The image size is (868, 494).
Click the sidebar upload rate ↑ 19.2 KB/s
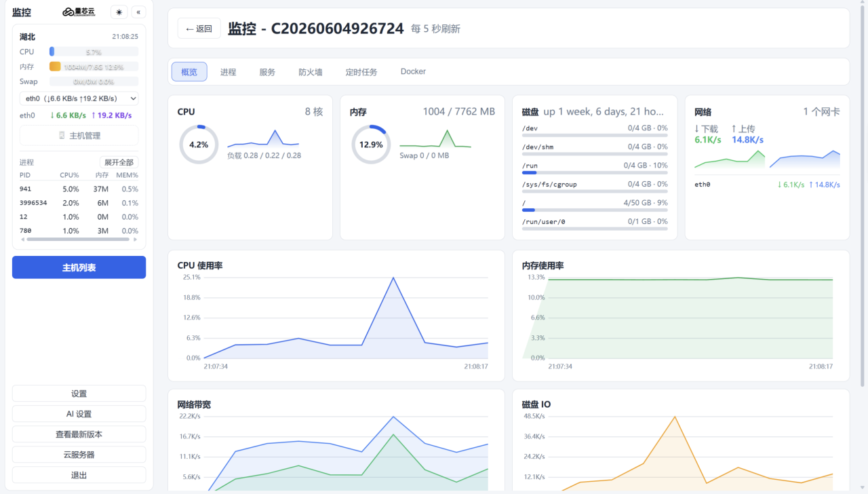pyautogui.click(x=111, y=115)
